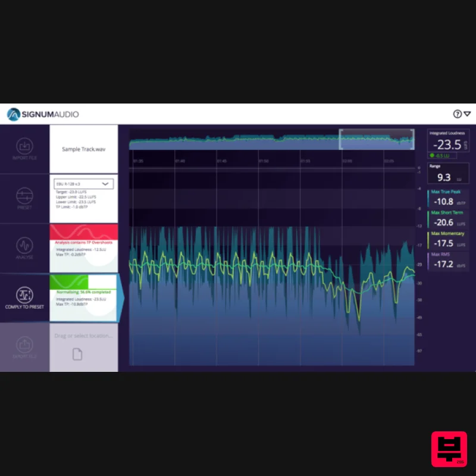Open the EBU R-128 v.3 preset dropdown

[83, 183]
